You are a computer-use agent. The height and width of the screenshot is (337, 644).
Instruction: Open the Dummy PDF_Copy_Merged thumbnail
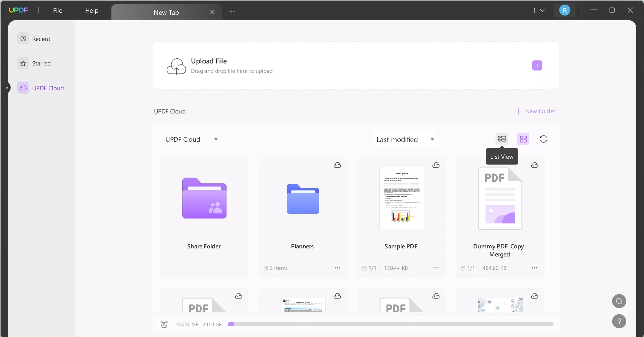pos(500,198)
